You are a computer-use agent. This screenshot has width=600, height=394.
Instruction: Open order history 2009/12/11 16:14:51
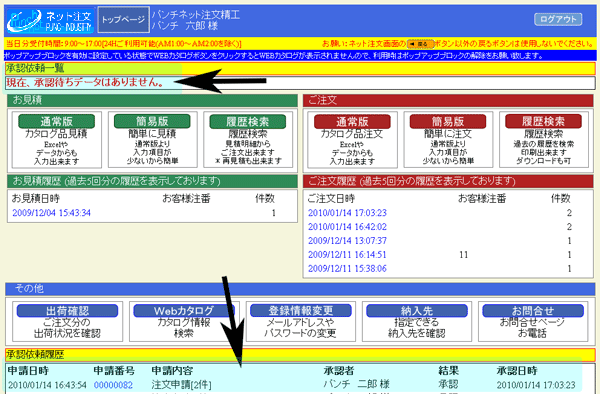tap(347, 255)
